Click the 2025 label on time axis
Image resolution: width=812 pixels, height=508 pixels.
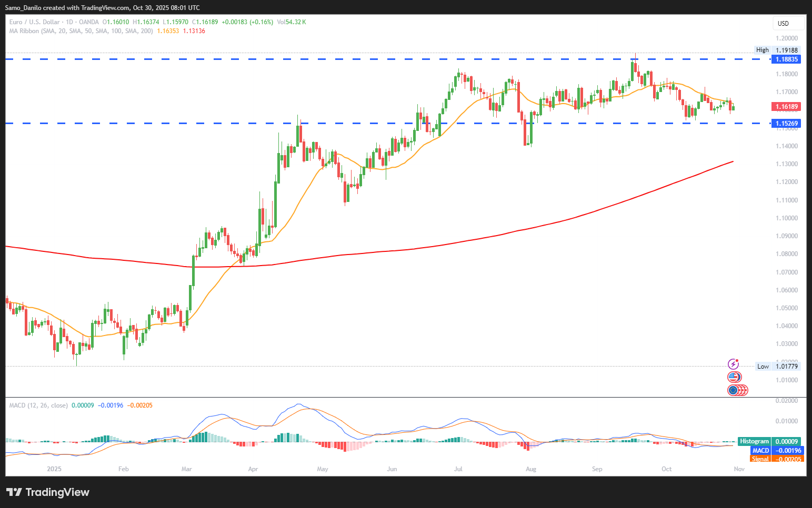click(54, 469)
